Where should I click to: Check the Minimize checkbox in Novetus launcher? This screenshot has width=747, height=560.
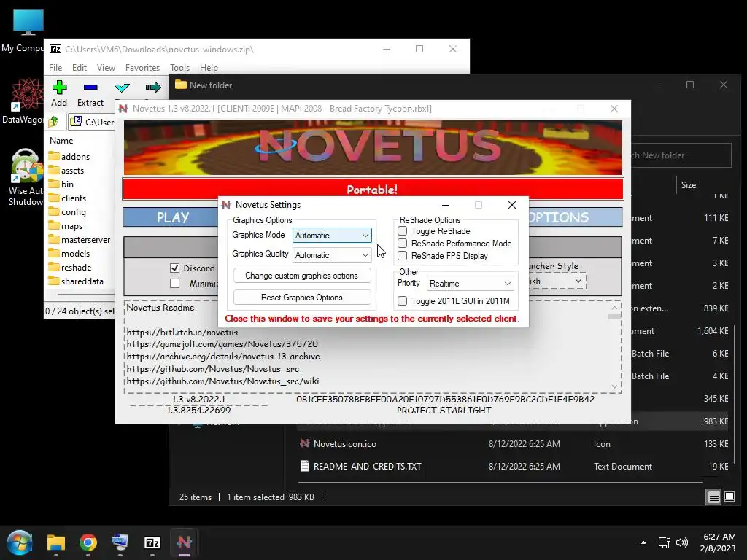(x=175, y=284)
